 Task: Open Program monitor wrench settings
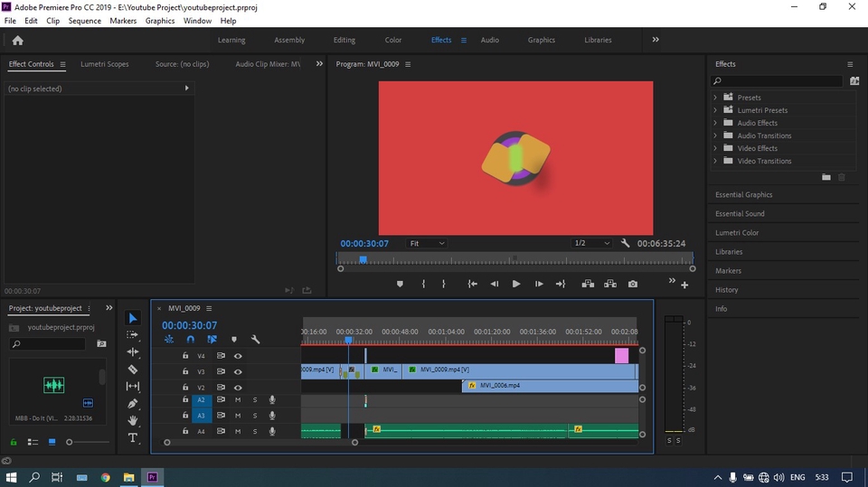point(625,243)
